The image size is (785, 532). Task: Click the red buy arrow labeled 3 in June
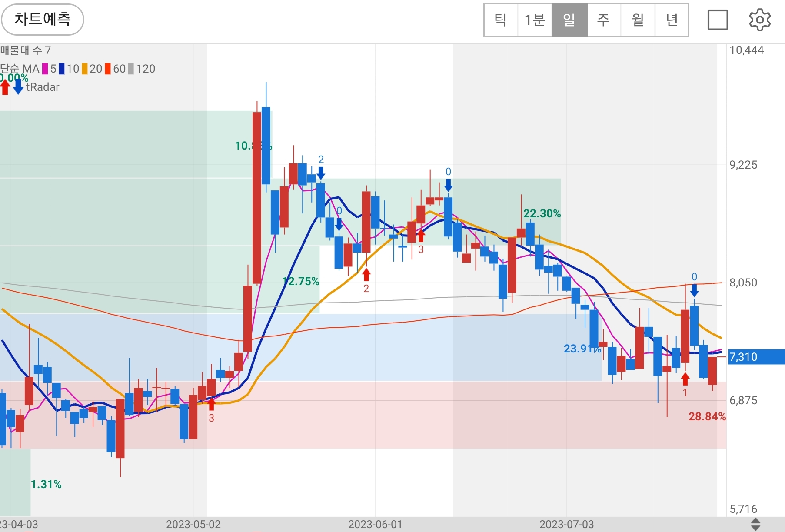coord(421,236)
